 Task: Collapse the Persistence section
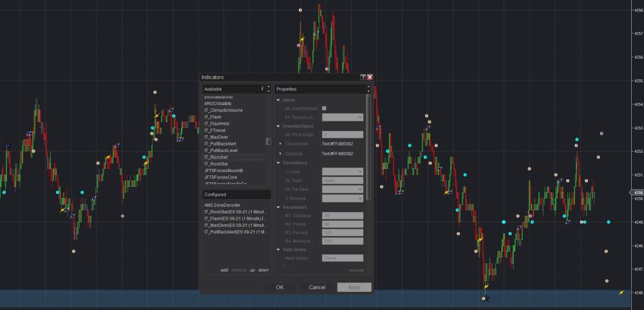278,163
